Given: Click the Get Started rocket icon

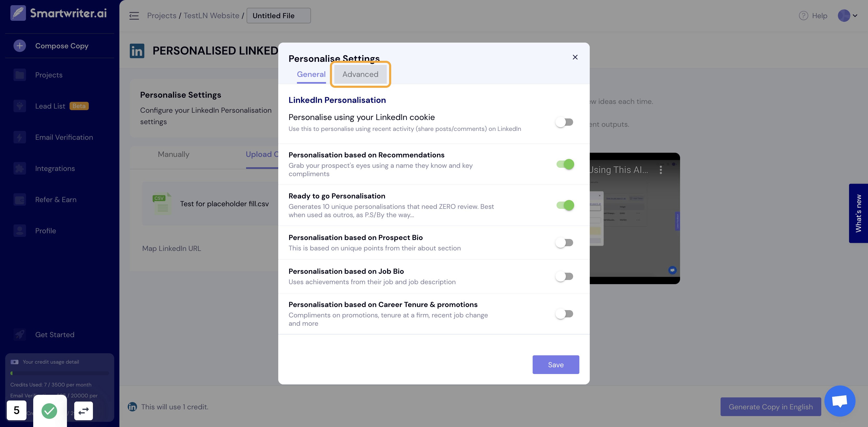Looking at the screenshot, I should (19, 335).
